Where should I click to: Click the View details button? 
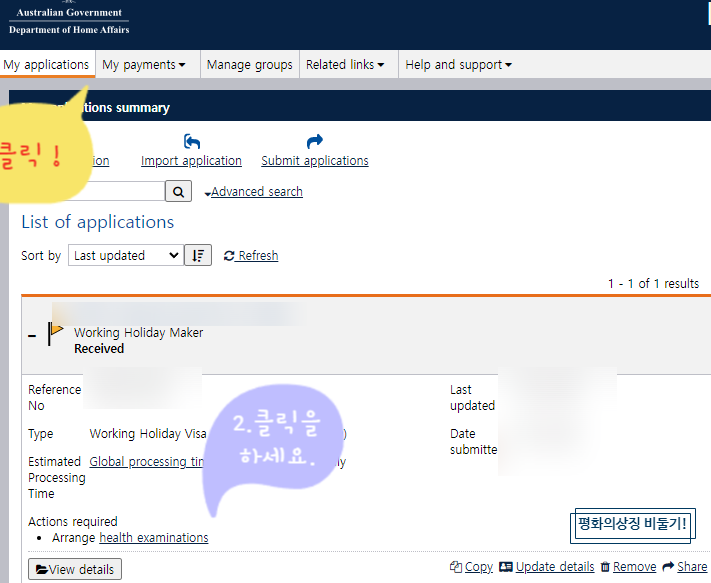75,569
